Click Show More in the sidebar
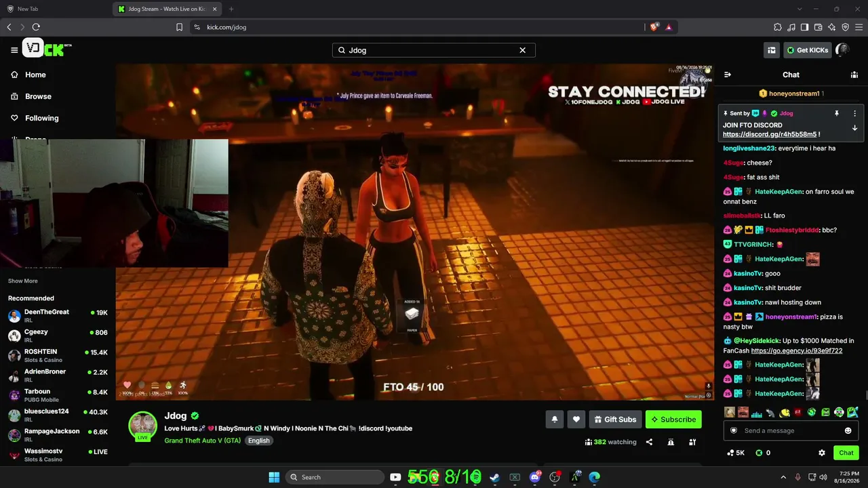This screenshot has width=868, height=488. pos(23,281)
